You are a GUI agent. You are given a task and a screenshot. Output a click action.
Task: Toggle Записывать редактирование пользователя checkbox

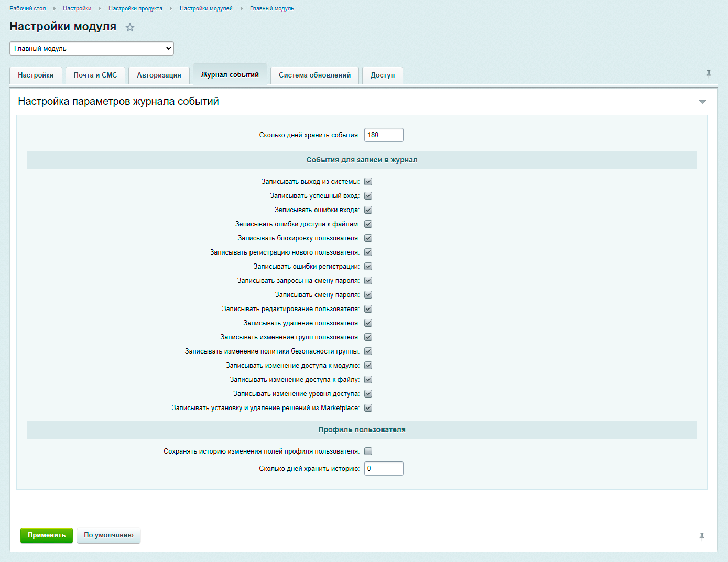(x=368, y=309)
